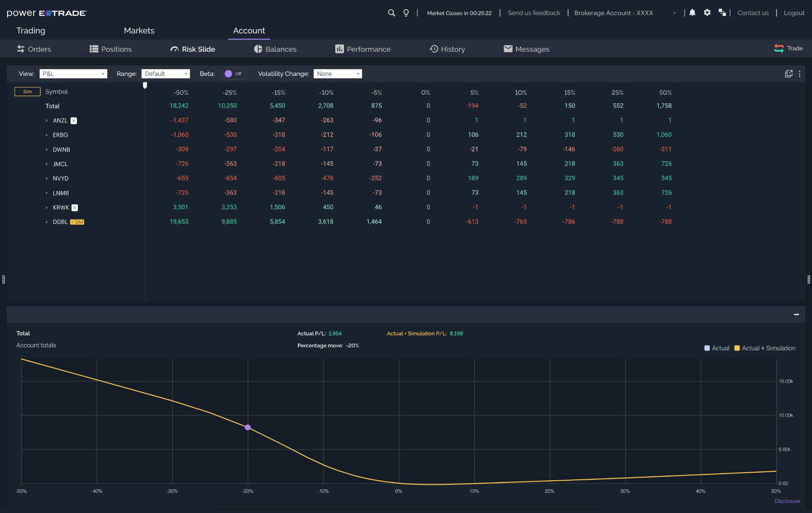
Task: Toggle the Sim mode button
Action: point(27,92)
